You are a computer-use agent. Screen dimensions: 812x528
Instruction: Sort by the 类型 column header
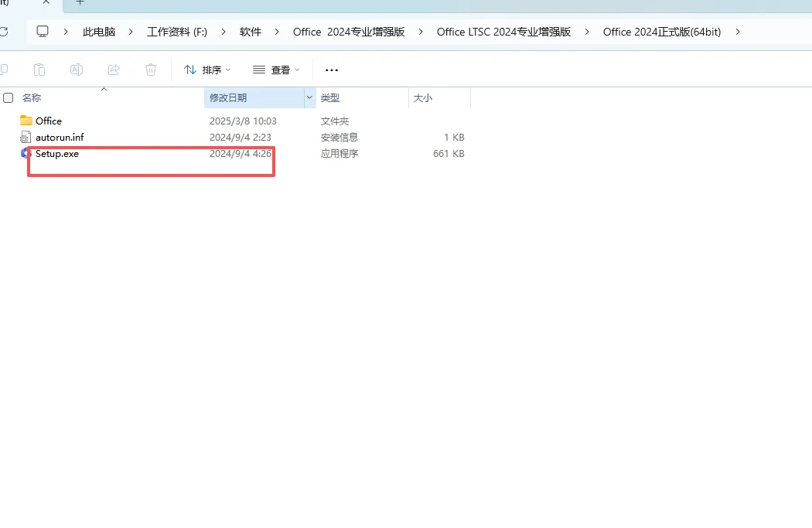330,98
